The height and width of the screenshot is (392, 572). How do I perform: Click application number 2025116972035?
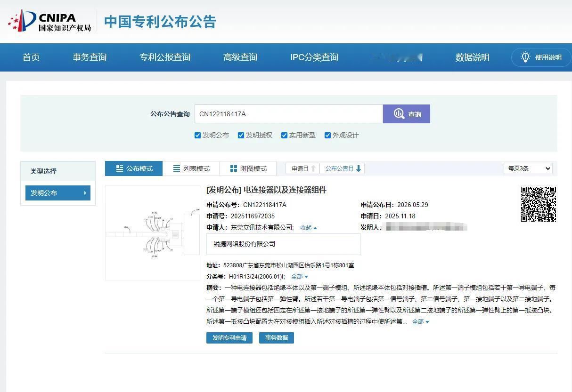pyautogui.click(x=253, y=216)
